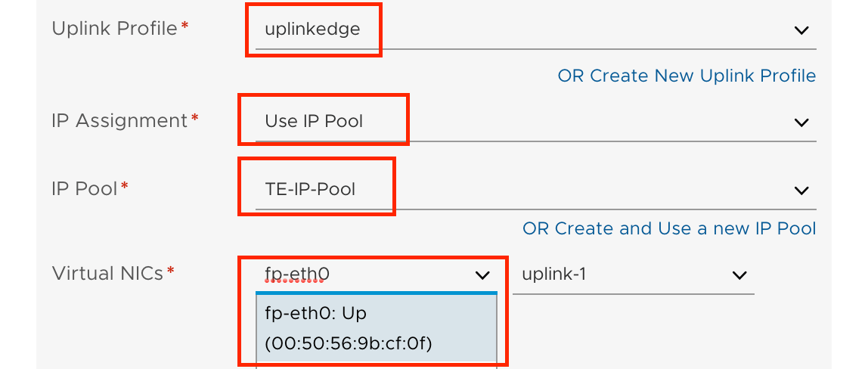Click the Virtual NICs field label

107,273
